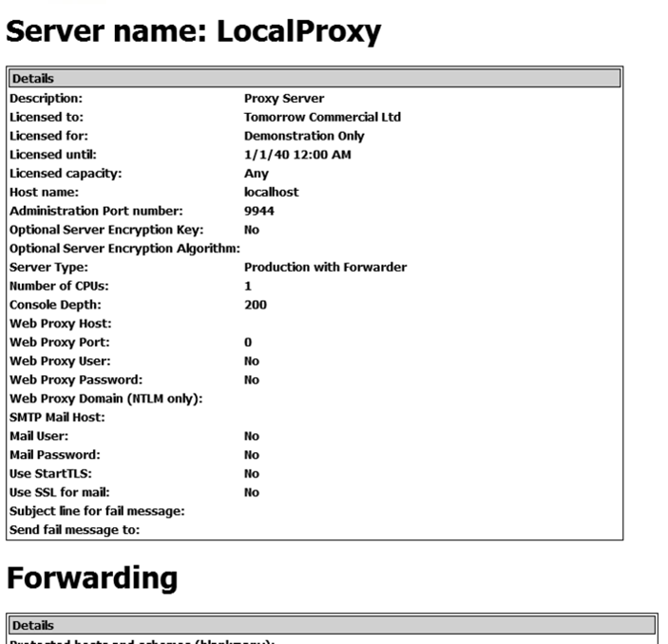Click the "Optional Server Encryption Algorithm:" label
Viewport: 668px width, 644px height.
point(124,249)
